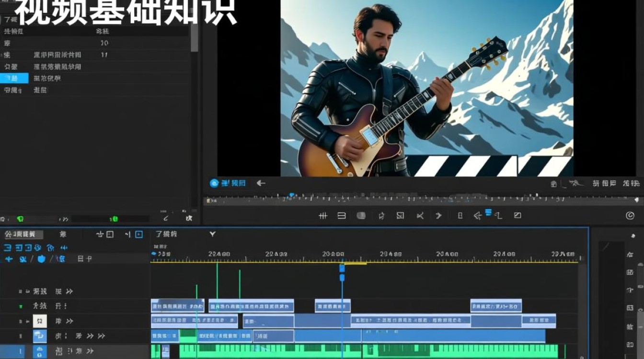Click the green icon at the project panel's bottom-left

click(20, 219)
